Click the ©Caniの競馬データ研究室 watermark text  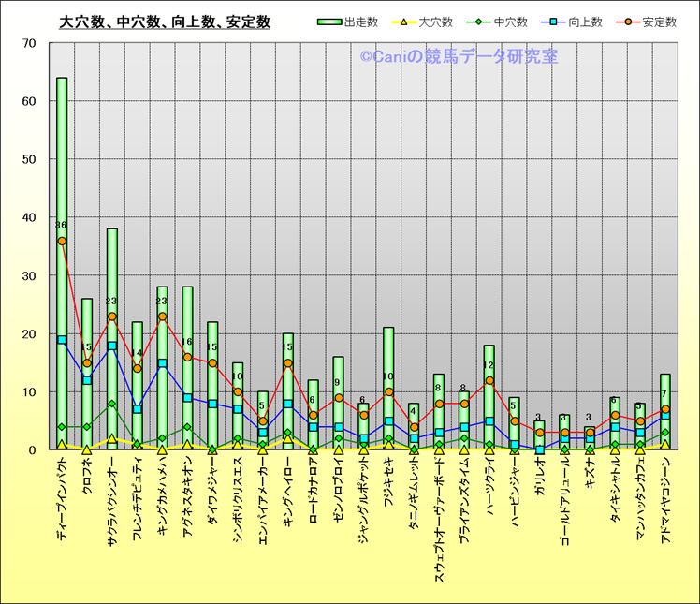click(459, 57)
